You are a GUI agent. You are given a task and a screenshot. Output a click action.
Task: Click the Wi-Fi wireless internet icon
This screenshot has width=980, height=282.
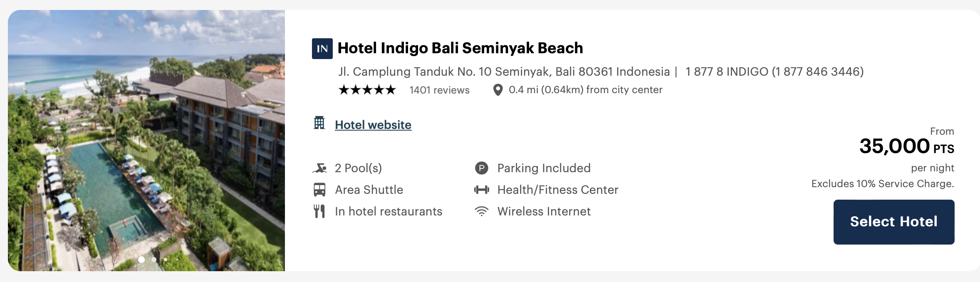coord(481,211)
